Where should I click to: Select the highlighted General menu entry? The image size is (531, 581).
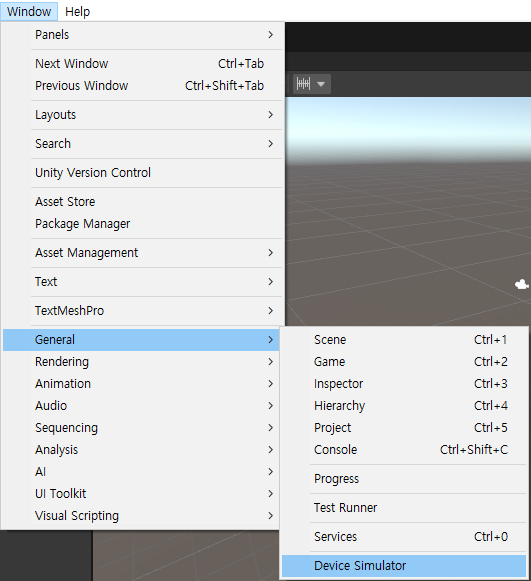[x=141, y=340]
